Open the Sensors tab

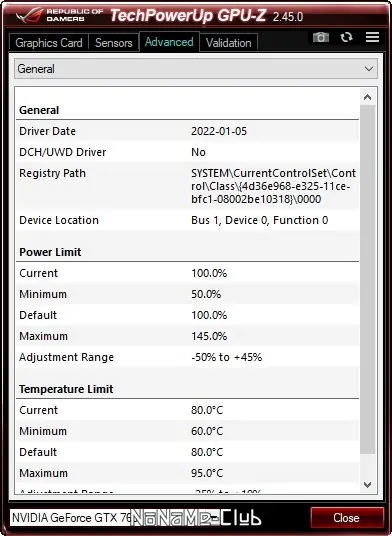113,43
